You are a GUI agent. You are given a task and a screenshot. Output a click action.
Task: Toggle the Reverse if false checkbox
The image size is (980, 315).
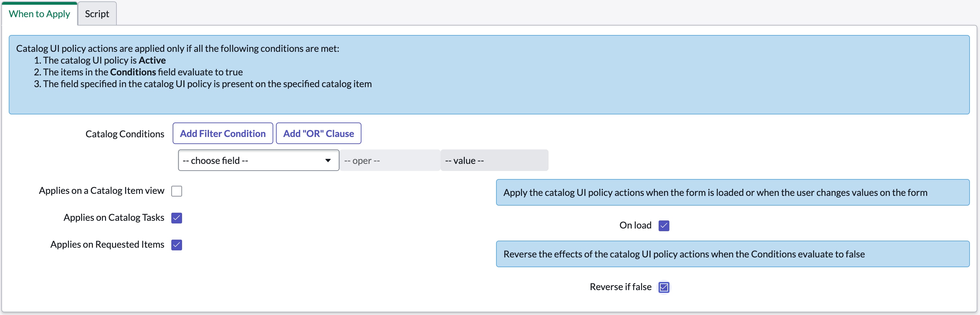point(663,287)
